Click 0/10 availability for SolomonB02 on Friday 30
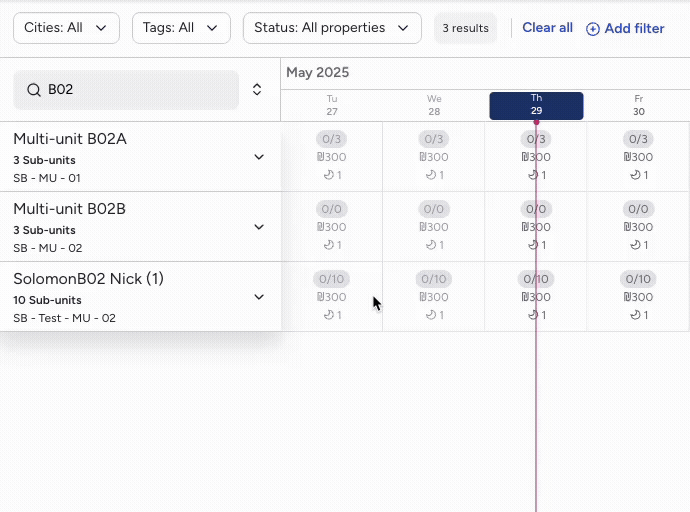Image resolution: width=690 pixels, height=512 pixels. (x=638, y=279)
